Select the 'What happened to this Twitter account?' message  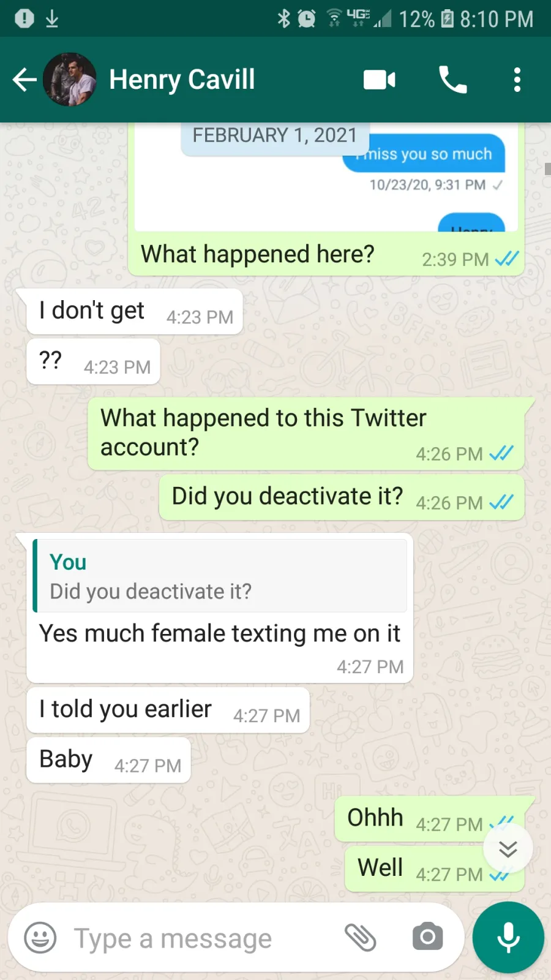pos(306,434)
